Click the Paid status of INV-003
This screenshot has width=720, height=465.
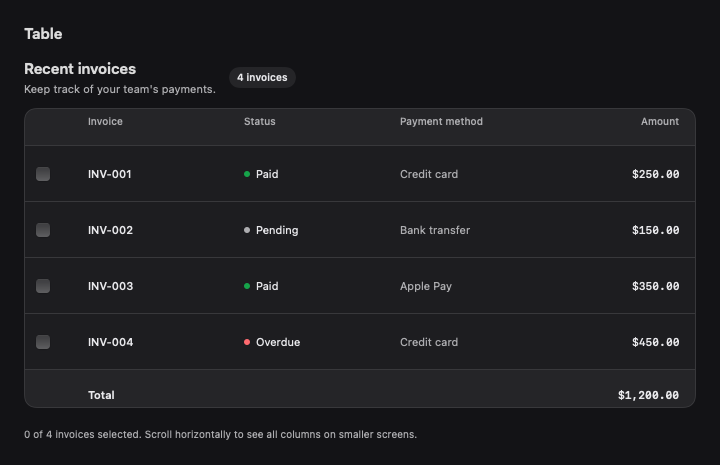(x=261, y=286)
